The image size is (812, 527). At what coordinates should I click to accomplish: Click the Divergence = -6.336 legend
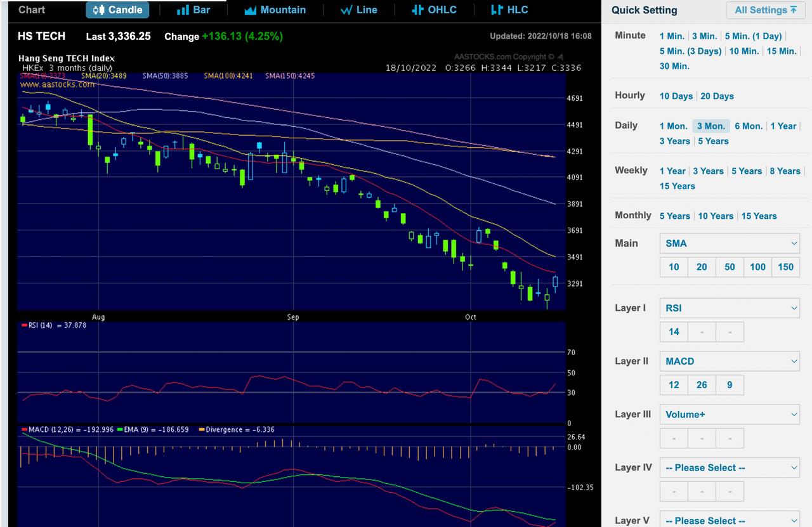(237, 429)
